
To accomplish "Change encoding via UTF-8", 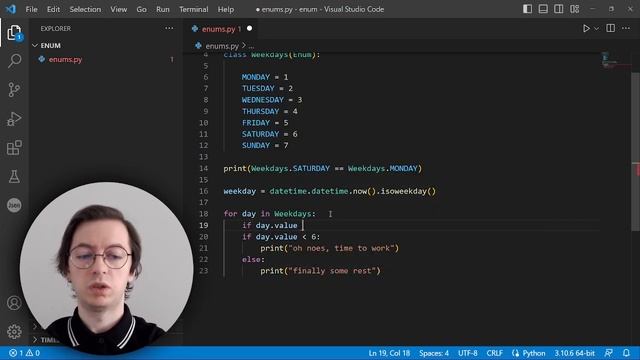I will point(468,353).
